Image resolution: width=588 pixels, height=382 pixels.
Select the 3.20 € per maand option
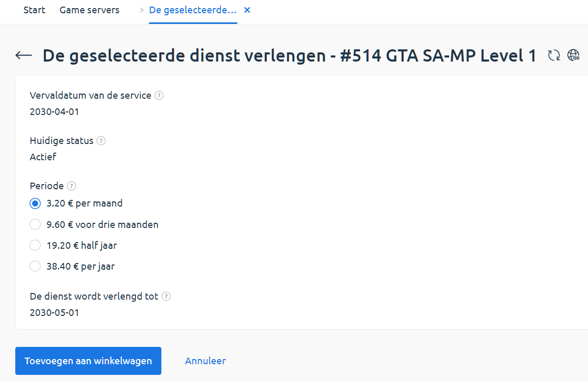(x=35, y=203)
